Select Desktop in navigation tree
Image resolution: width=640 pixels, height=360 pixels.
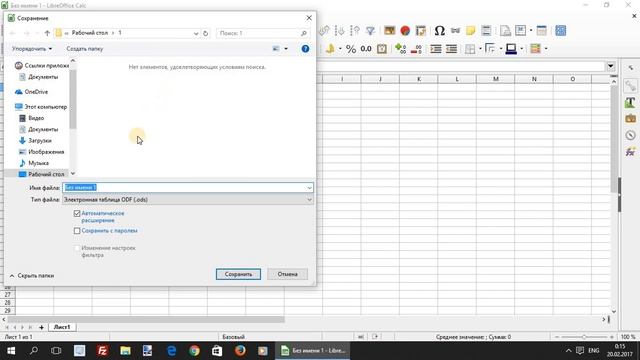click(41, 174)
